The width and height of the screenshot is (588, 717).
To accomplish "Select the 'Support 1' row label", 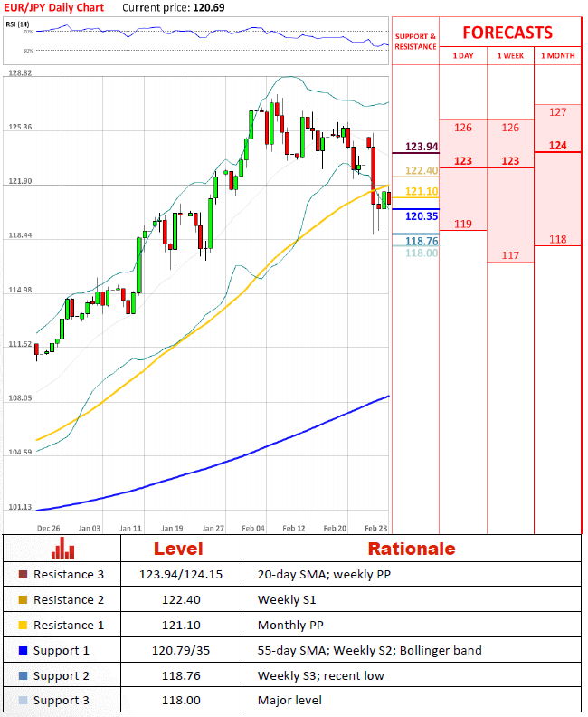I will click(x=62, y=651).
